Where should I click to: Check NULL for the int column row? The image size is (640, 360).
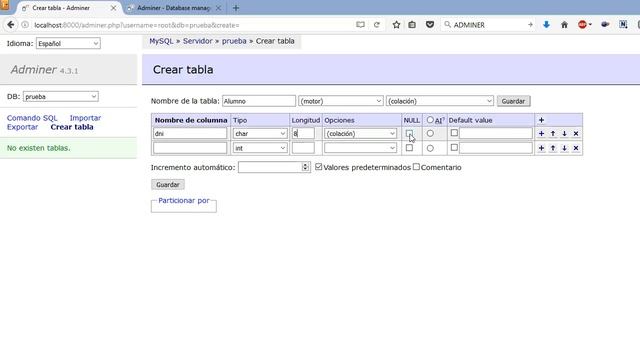tap(409, 148)
